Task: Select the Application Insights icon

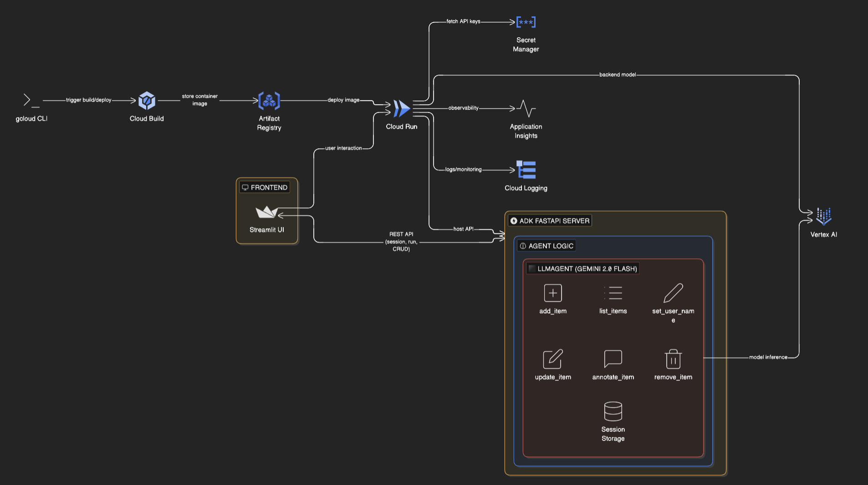Action: coord(526,109)
